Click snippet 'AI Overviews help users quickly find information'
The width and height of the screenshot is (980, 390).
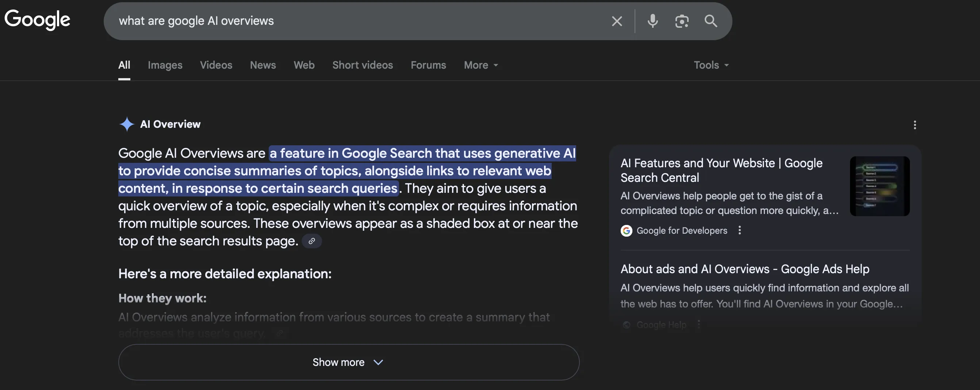point(765,296)
